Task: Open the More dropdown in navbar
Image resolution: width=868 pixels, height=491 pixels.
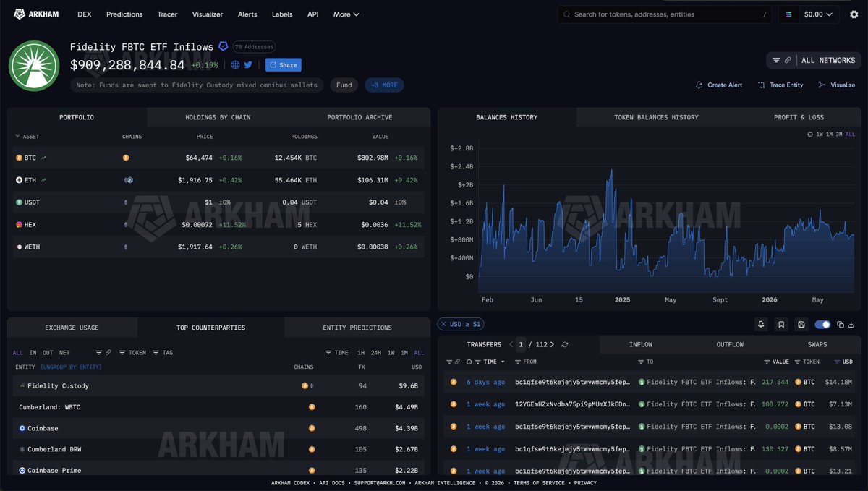Action: (346, 14)
